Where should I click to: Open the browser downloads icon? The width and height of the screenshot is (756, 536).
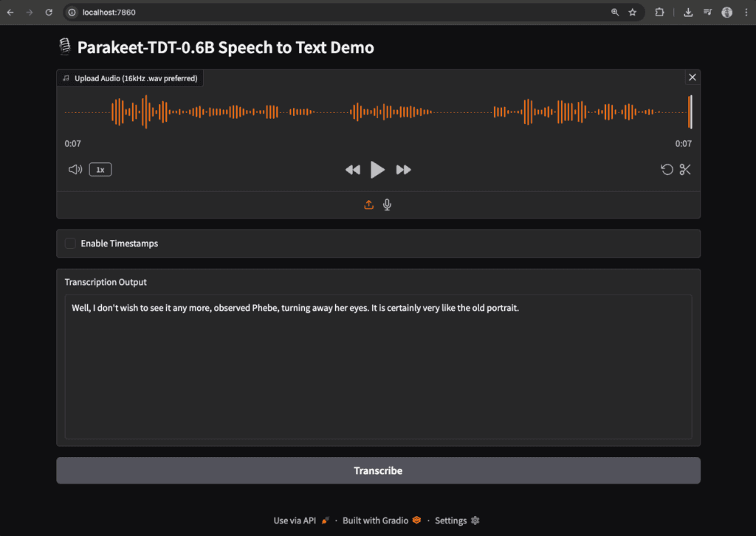pos(688,13)
